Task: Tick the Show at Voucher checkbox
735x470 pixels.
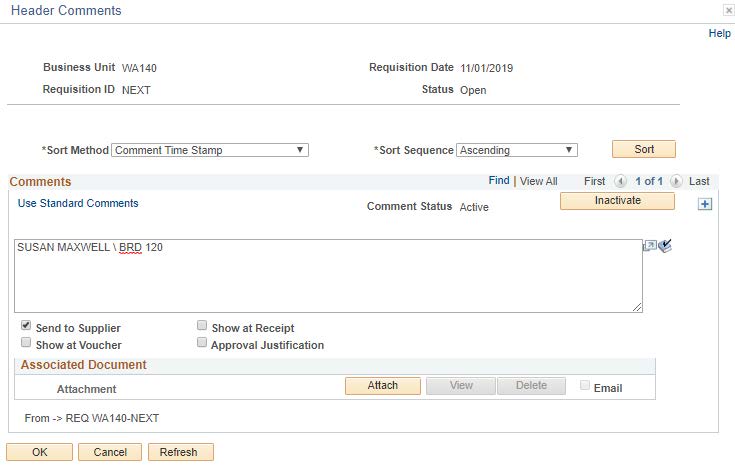Action: [26, 344]
